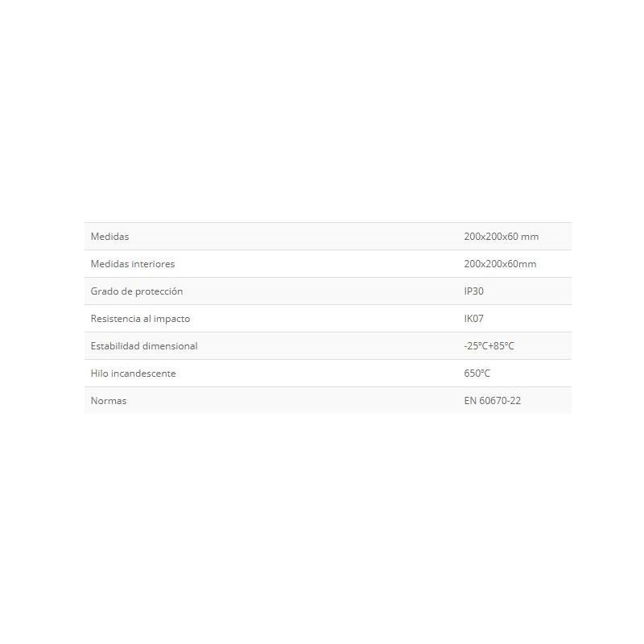Click the Medidas row label
The height and width of the screenshot is (644, 644).
pyautogui.click(x=109, y=237)
